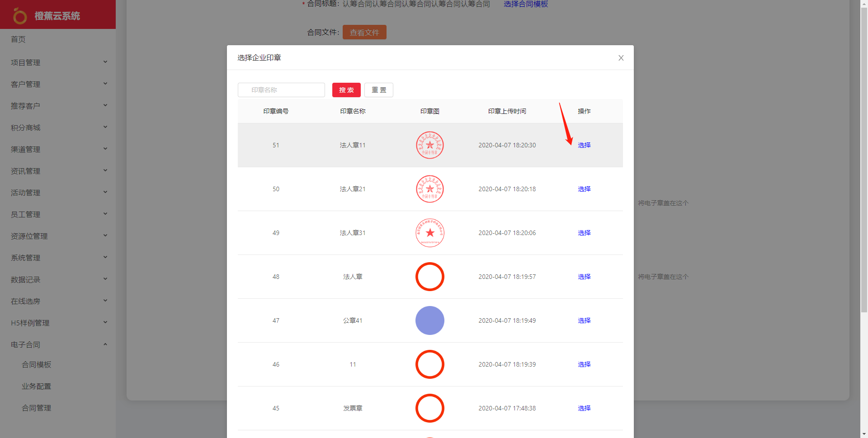Click the red circle seal image in row 46
Image resolution: width=868 pixels, height=438 pixels.
[430, 364]
